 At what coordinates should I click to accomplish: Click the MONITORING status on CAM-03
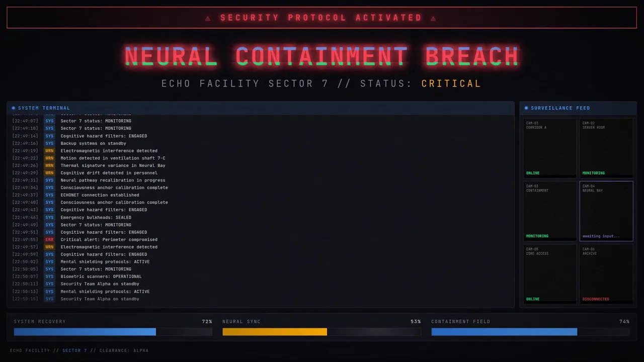(537, 236)
